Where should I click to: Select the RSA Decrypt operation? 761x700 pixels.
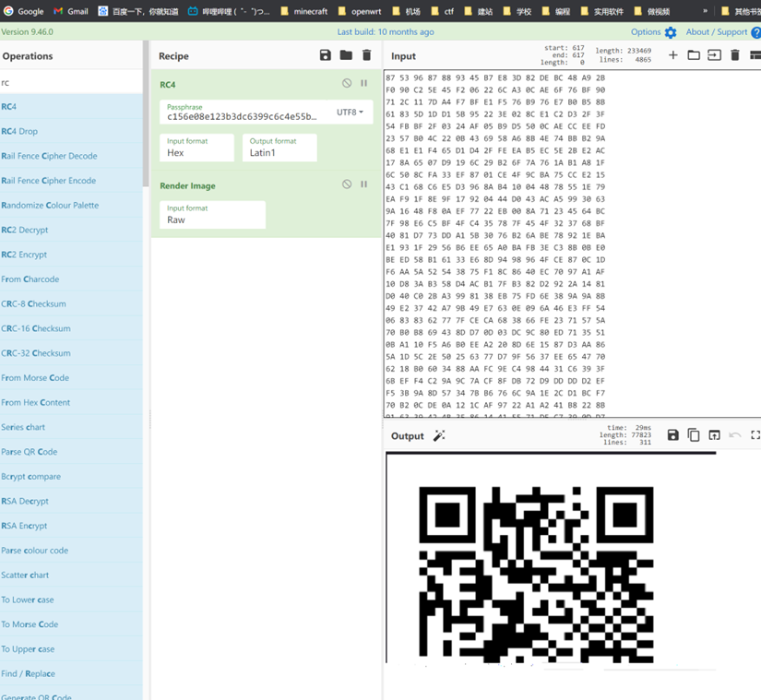point(71,501)
